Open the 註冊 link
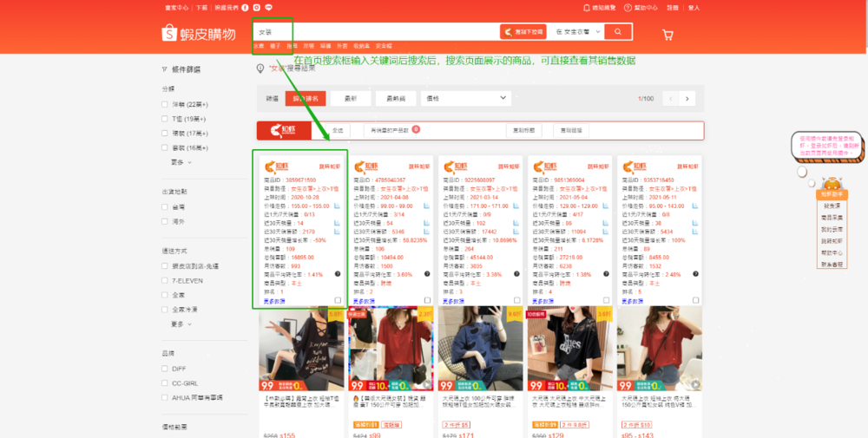Screen dimensions: 868x438 (672, 8)
